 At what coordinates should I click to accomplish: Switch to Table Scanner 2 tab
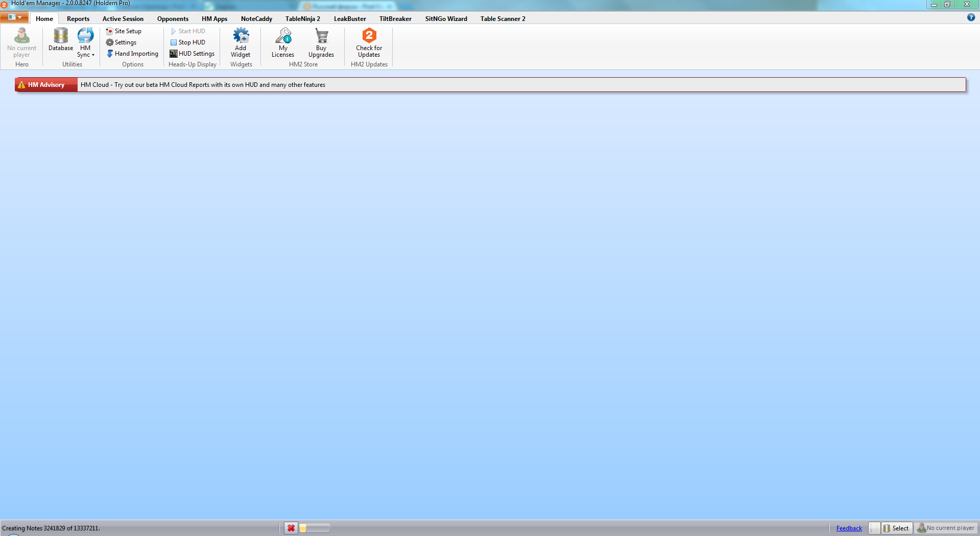tap(503, 19)
